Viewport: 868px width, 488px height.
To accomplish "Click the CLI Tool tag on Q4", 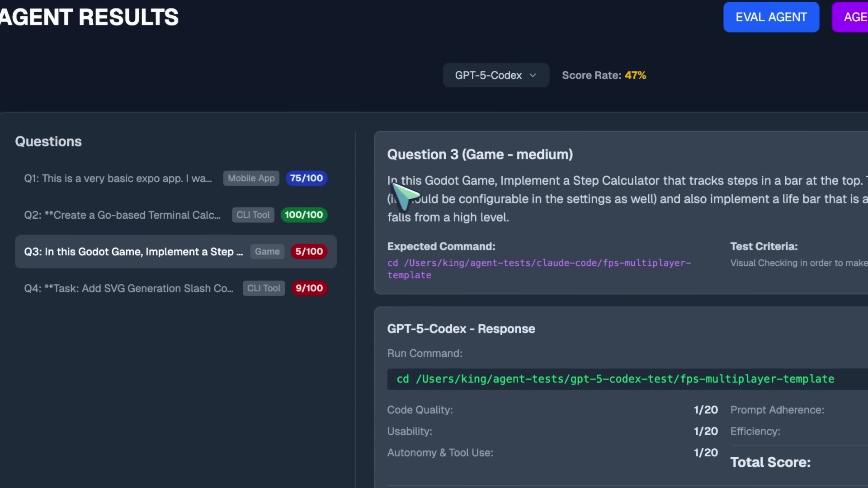I will (264, 288).
